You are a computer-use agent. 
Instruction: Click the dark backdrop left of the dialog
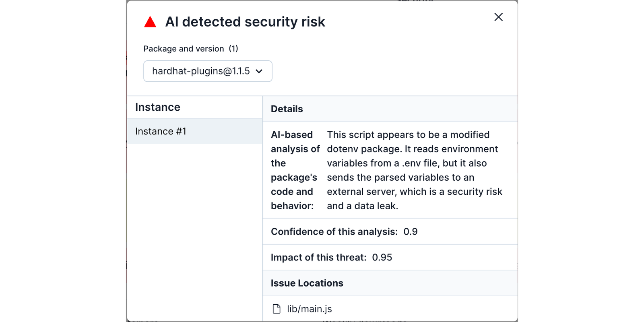(60, 161)
